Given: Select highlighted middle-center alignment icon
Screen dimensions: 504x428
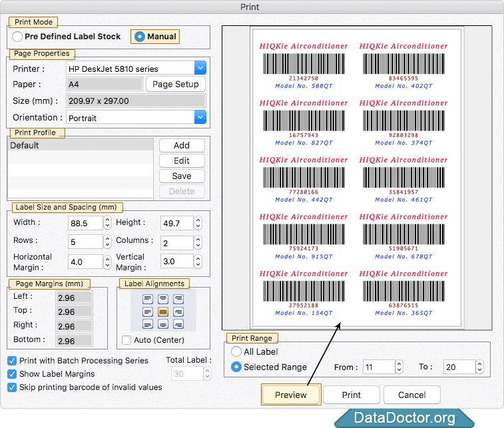Looking at the screenshot, I should pos(163,312).
